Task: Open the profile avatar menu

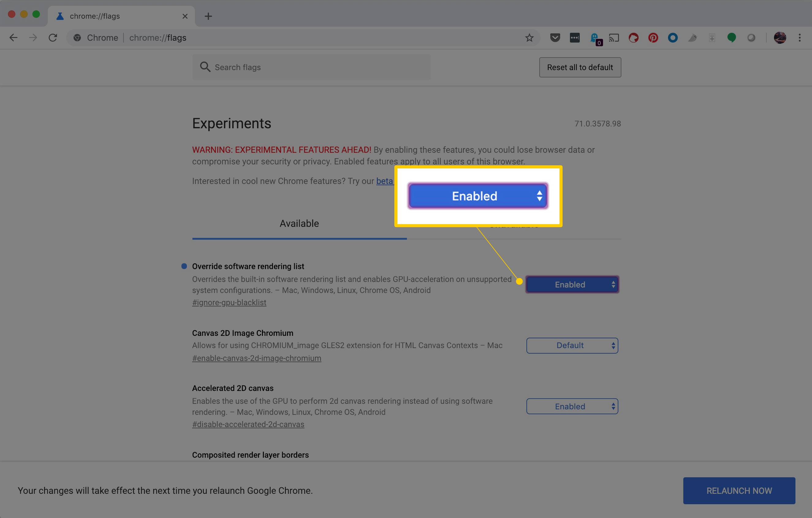Action: (x=780, y=38)
